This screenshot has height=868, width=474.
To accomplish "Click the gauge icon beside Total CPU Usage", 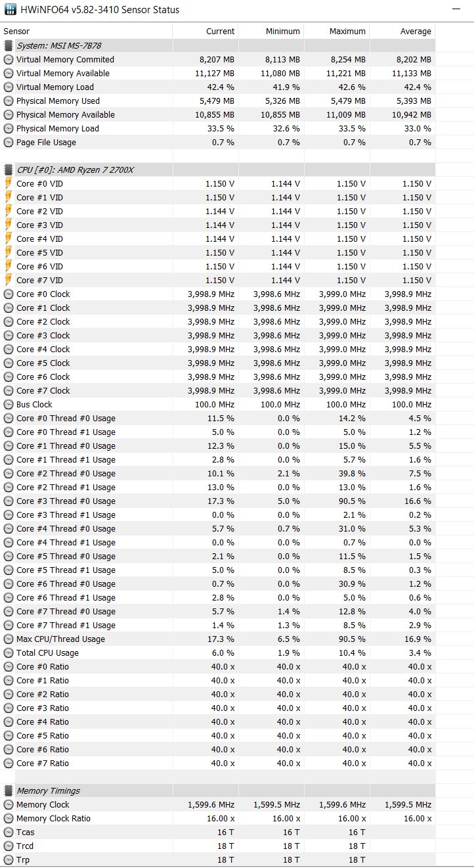I will (x=9, y=652).
